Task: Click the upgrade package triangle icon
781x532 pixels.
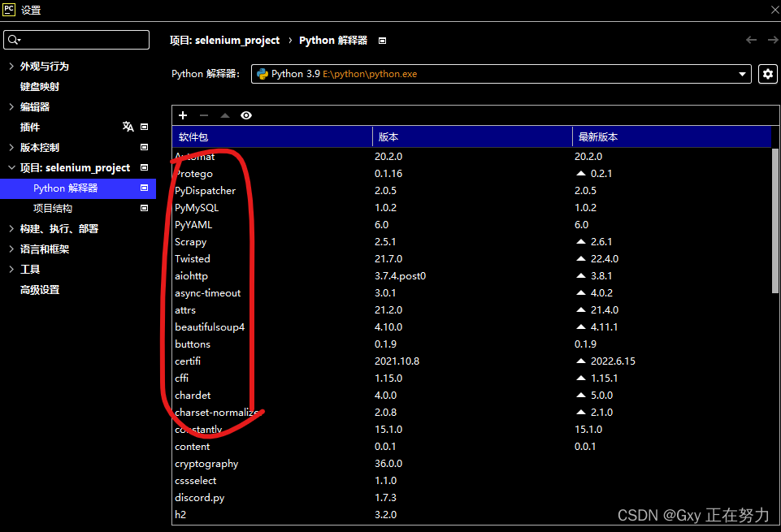Action: [x=225, y=115]
